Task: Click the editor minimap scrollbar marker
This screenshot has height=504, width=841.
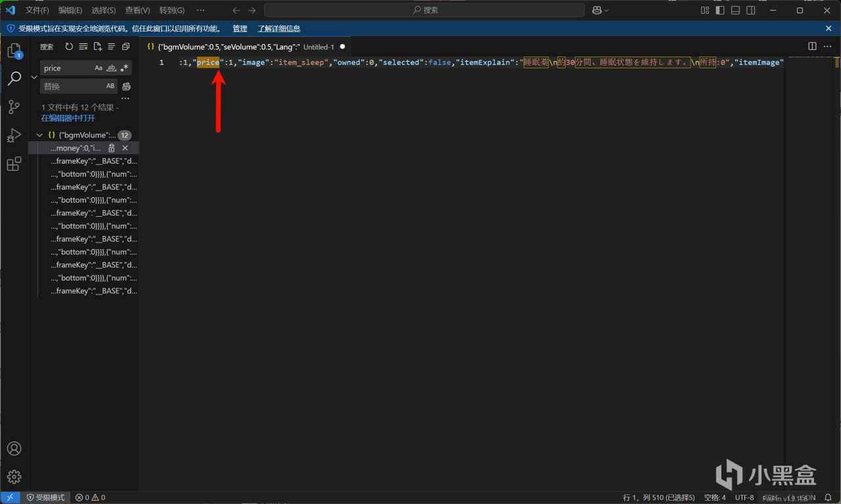Action: (837, 63)
